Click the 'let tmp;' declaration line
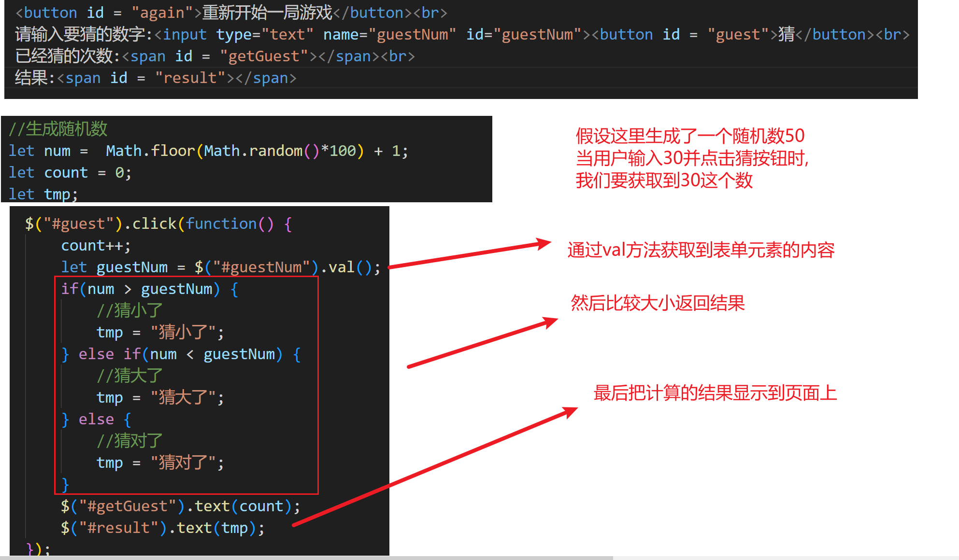Image resolution: width=959 pixels, height=560 pixels. 43,194
